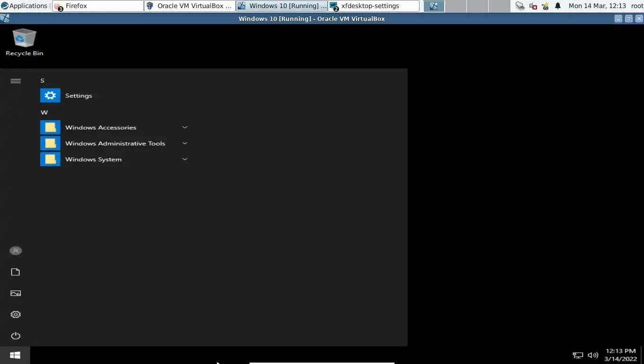
Task: Click Windows Accessories label
Action: 101,127
